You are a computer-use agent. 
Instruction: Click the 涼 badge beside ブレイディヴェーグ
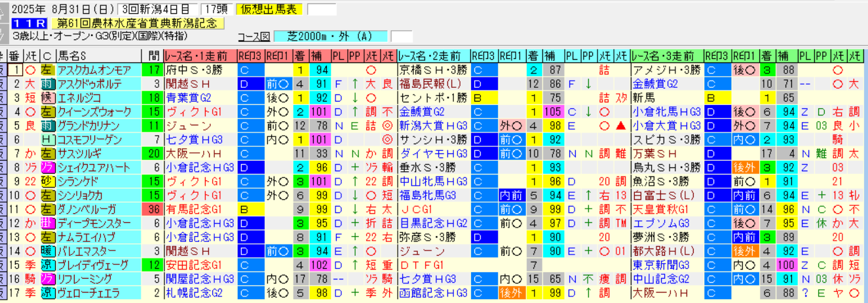[48, 265]
